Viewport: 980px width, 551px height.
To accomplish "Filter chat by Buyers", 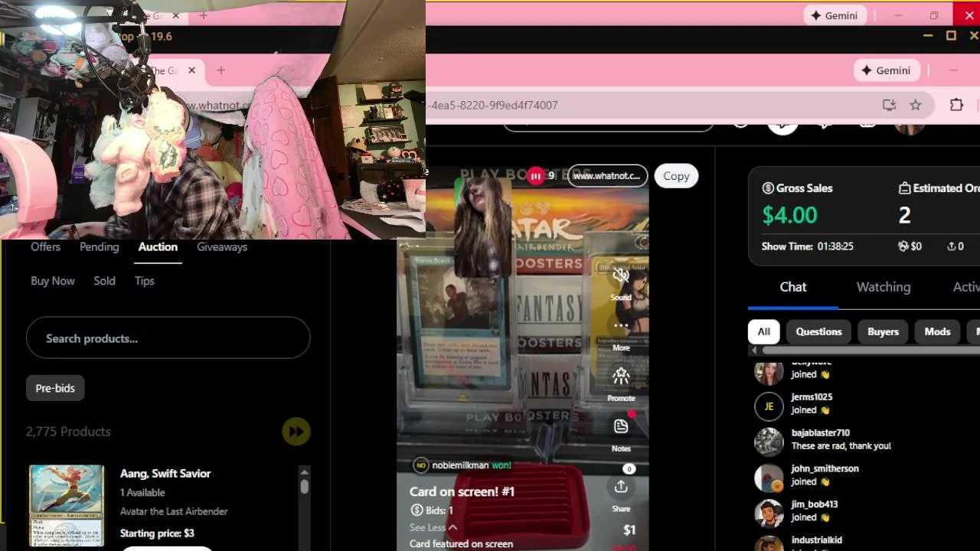I will (x=883, y=331).
